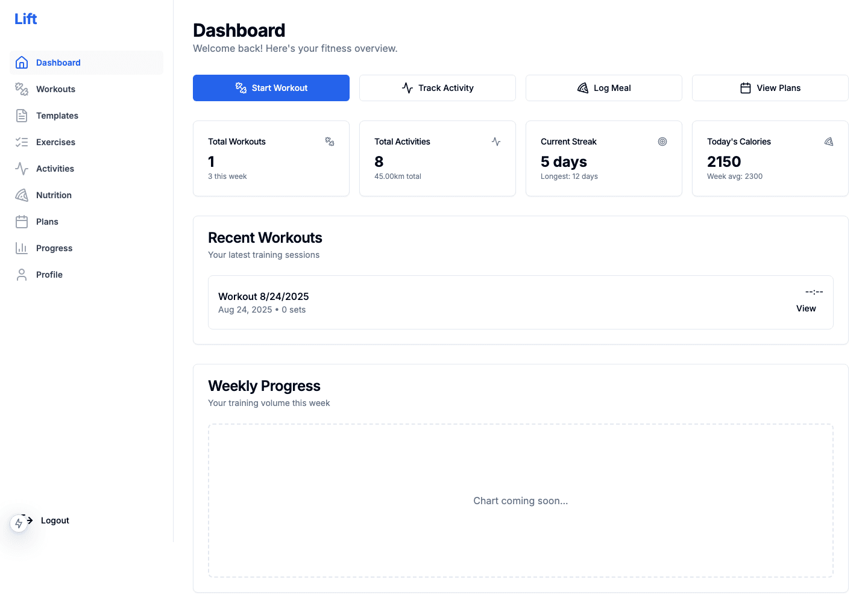Click the Lift logo
Screen dimensions: 868x612
tap(25, 18)
